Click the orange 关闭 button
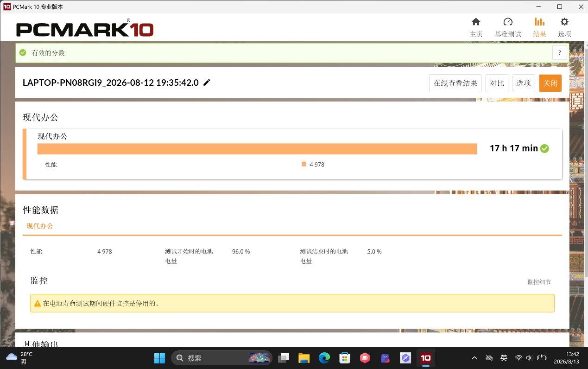588x369 pixels. tap(550, 83)
